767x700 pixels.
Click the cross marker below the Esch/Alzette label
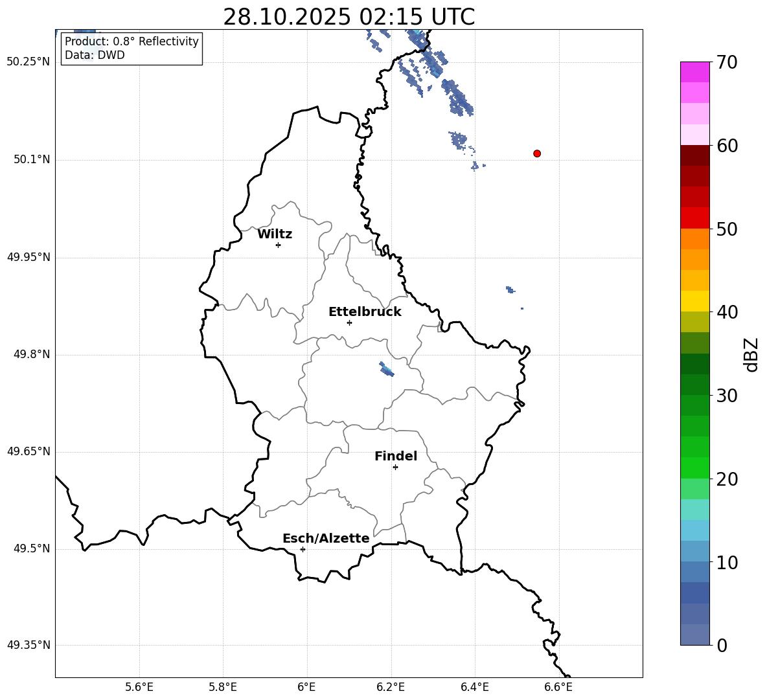click(303, 549)
